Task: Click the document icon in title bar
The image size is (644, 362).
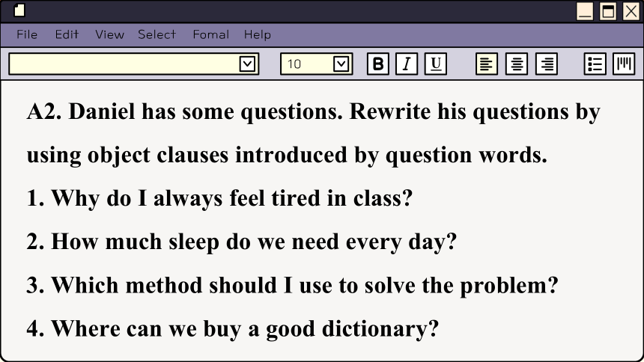Action: (19, 10)
